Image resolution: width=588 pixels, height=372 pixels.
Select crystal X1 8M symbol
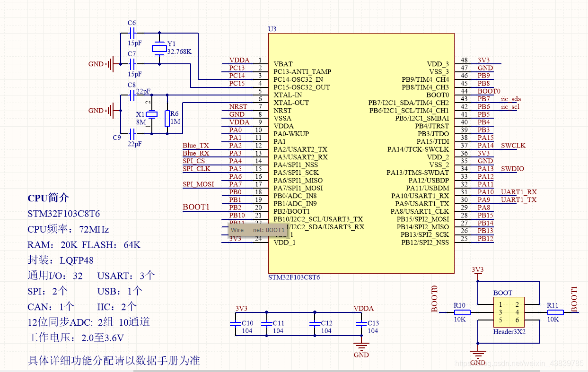(x=151, y=114)
